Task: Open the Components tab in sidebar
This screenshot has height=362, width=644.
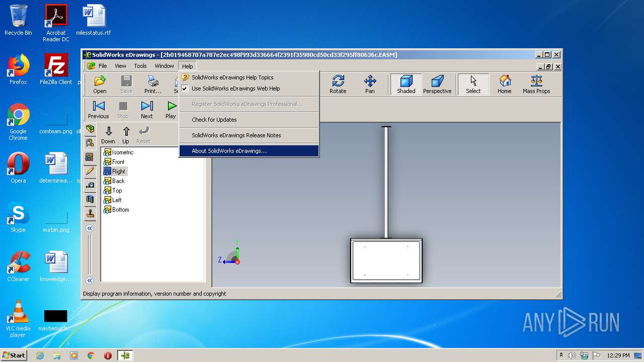Action: pyautogui.click(x=90, y=129)
